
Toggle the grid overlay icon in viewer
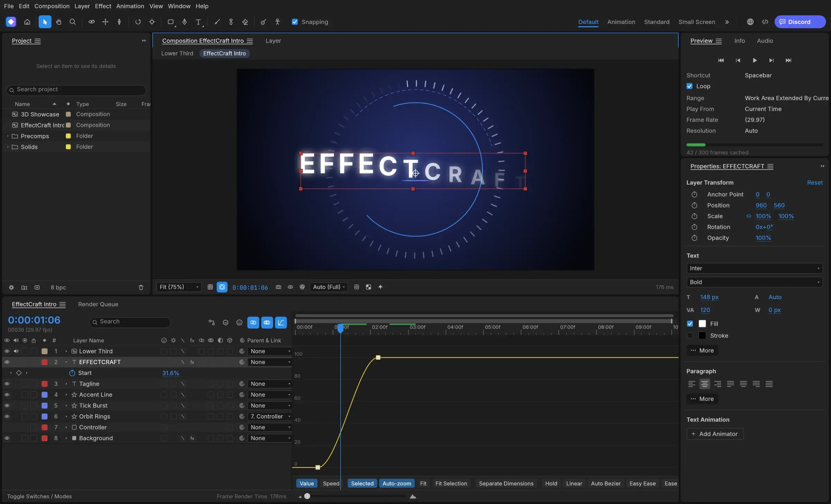pyautogui.click(x=210, y=287)
